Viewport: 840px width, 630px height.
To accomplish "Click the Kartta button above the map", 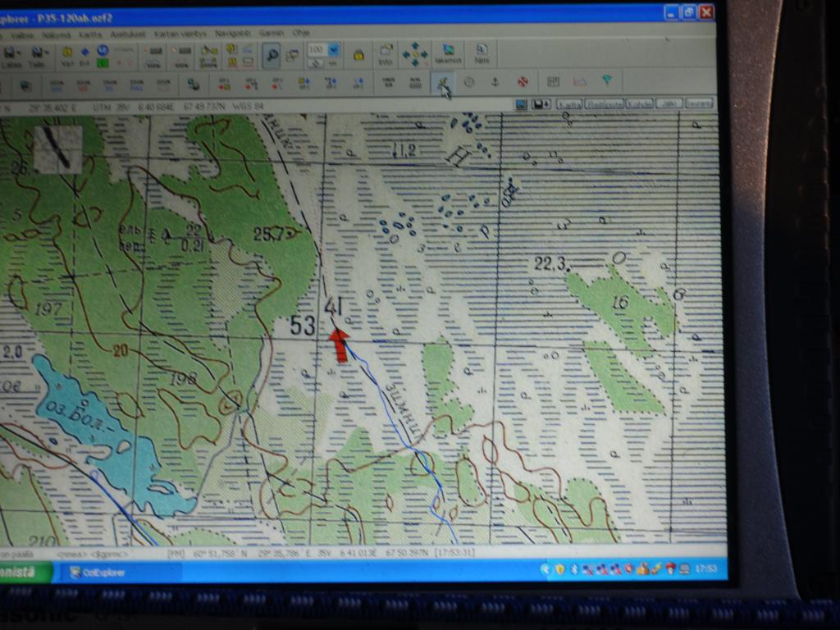I will [x=568, y=104].
